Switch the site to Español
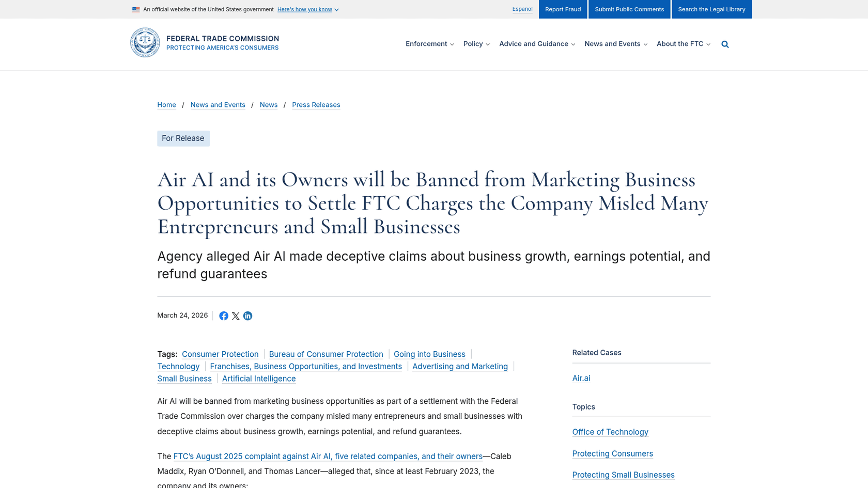Viewport: 868px width, 488px height. click(x=522, y=9)
